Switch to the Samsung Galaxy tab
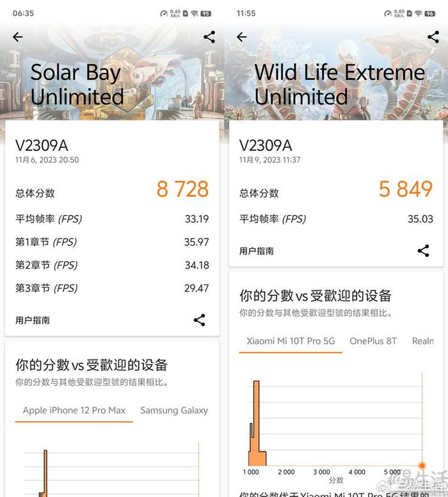The height and width of the screenshot is (497, 448). [174, 411]
